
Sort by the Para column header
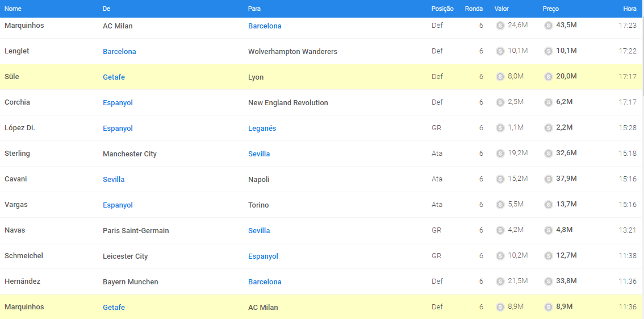(254, 9)
